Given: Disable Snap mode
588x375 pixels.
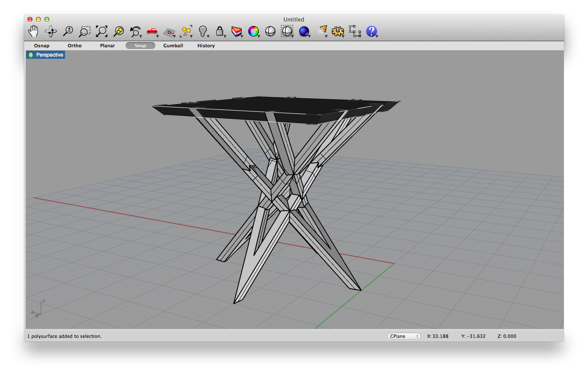Looking at the screenshot, I should [x=140, y=46].
